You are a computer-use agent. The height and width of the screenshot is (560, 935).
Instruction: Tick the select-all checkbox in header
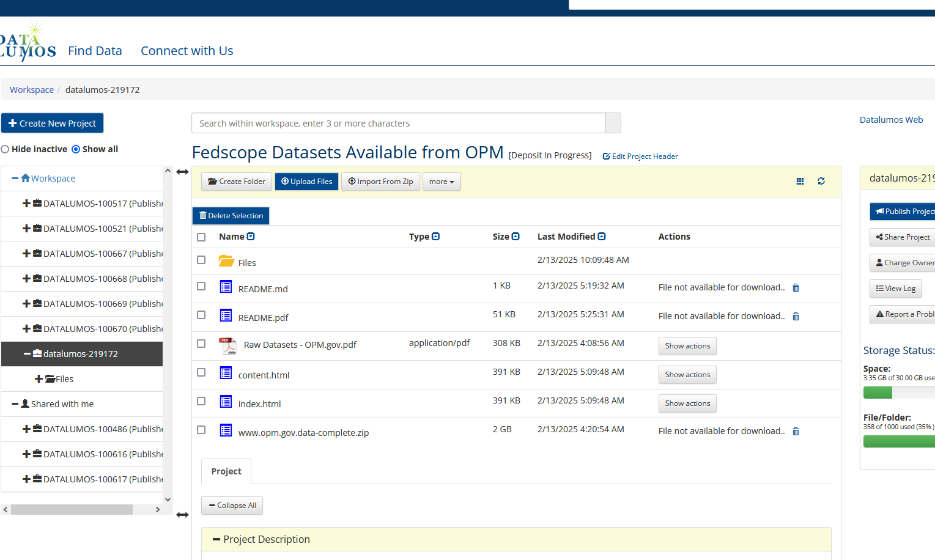(x=201, y=237)
